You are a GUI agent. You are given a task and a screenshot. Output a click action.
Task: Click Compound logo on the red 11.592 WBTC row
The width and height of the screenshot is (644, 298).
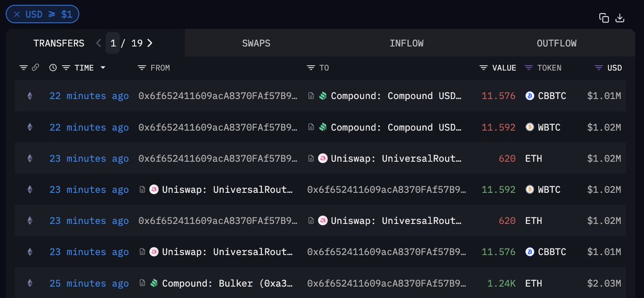(323, 127)
